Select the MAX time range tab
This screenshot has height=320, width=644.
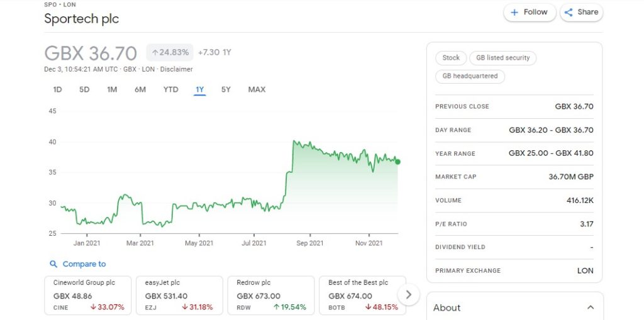click(257, 89)
